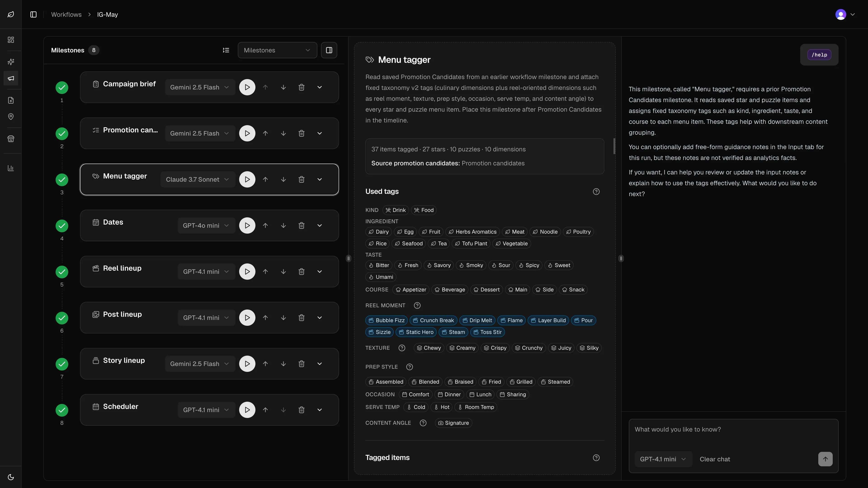Open the document upload icon in sidebar
The height and width of the screenshot is (488, 868).
pos(11,100)
